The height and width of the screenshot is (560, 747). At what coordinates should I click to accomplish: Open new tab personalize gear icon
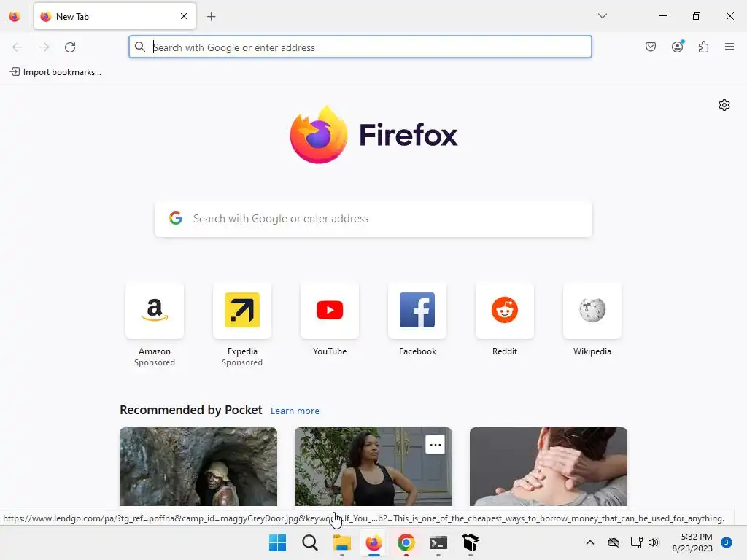(x=724, y=105)
